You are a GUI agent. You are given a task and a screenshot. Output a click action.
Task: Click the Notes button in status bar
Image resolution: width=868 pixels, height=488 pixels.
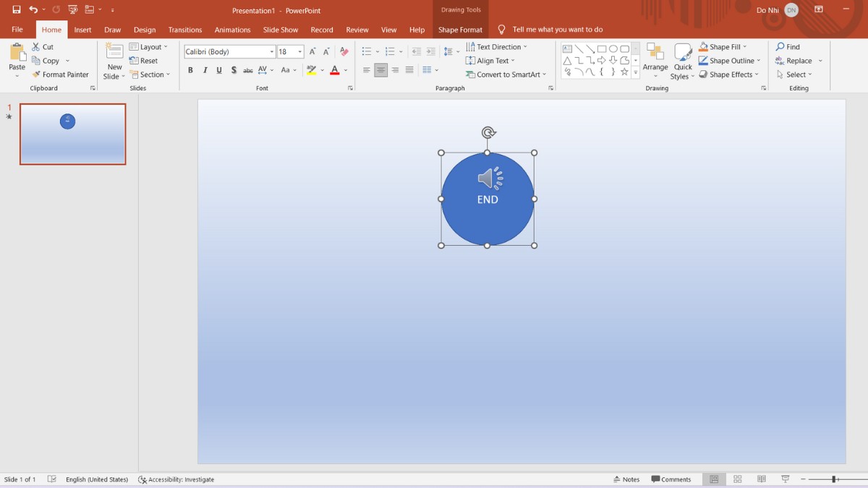(x=626, y=479)
